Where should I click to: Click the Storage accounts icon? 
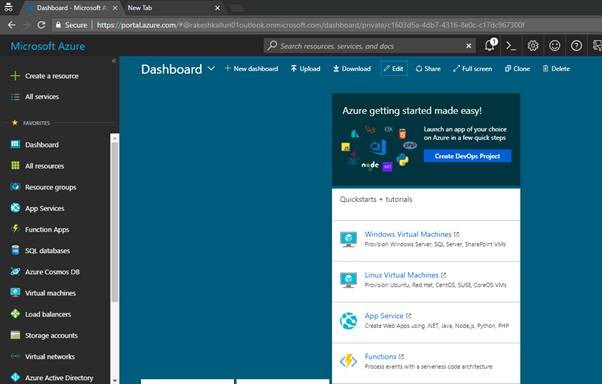coord(15,335)
